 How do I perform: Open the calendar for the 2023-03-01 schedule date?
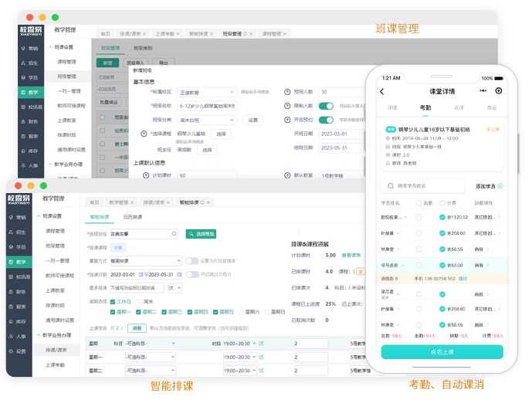(141, 274)
